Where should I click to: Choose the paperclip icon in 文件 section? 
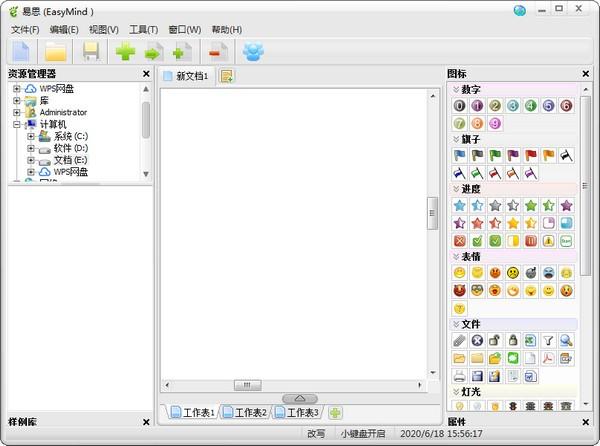(x=459, y=341)
